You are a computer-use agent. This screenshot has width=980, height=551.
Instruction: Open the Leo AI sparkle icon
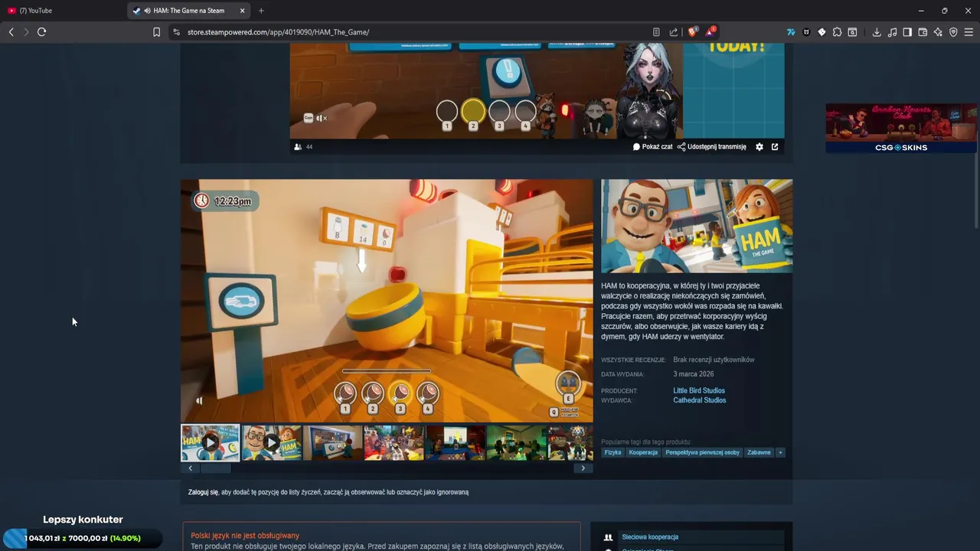pos(938,32)
